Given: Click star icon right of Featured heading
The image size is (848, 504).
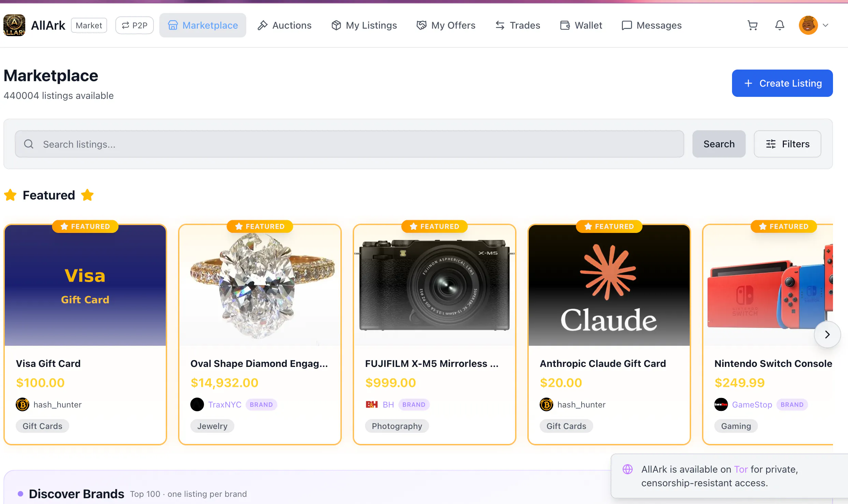Looking at the screenshot, I should click(x=87, y=195).
